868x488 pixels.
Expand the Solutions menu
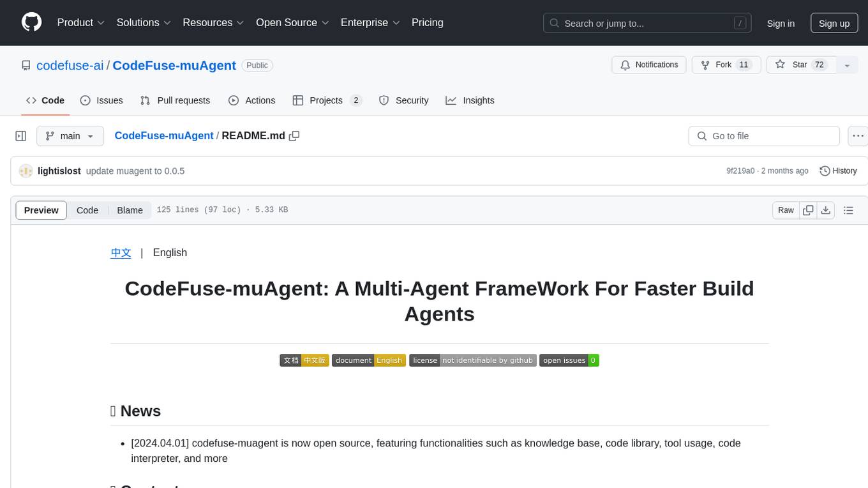pos(144,22)
